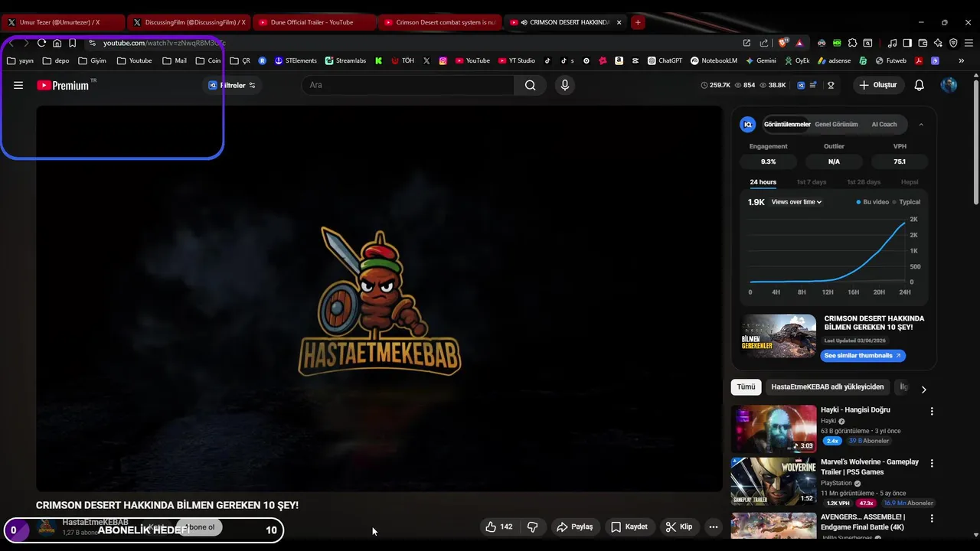The width and height of the screenshot is (980, 551).
Task: Open account avatar menu
Action: (x=949, y=85)
